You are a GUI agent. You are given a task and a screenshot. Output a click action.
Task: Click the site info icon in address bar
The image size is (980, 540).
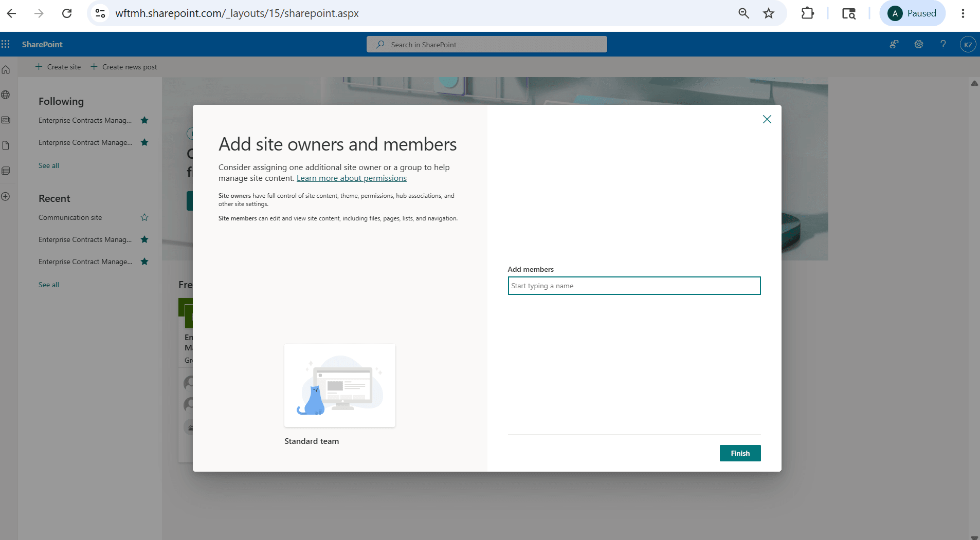point(100,13)
